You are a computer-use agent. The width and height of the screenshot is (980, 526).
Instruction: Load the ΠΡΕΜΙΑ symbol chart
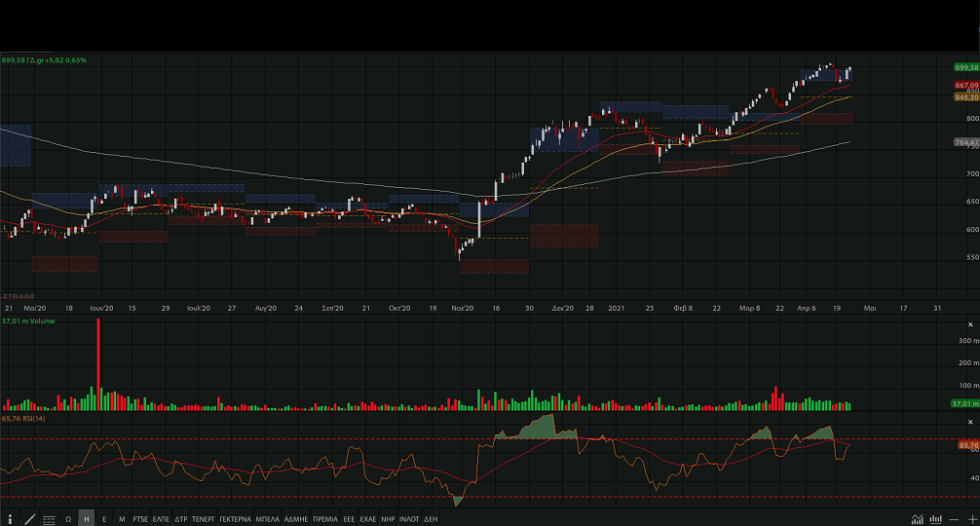[325, 519]
